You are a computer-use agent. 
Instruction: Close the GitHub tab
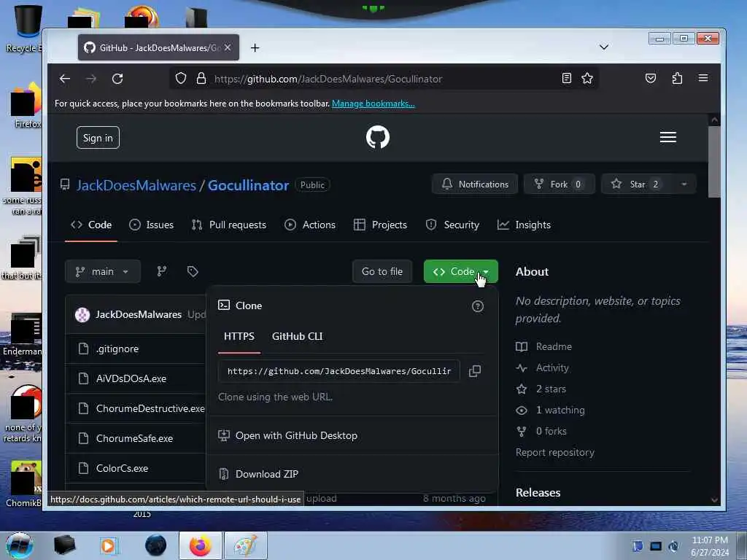tap(228, 47)
